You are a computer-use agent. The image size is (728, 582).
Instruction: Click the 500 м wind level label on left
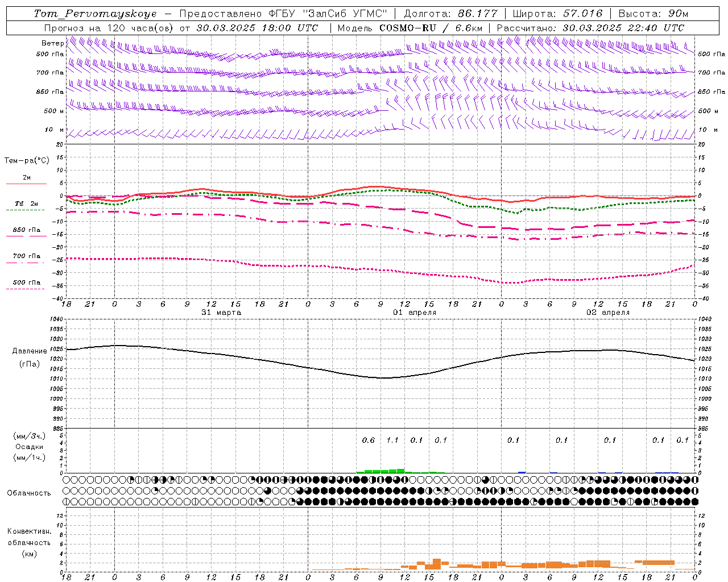[54, 111]
